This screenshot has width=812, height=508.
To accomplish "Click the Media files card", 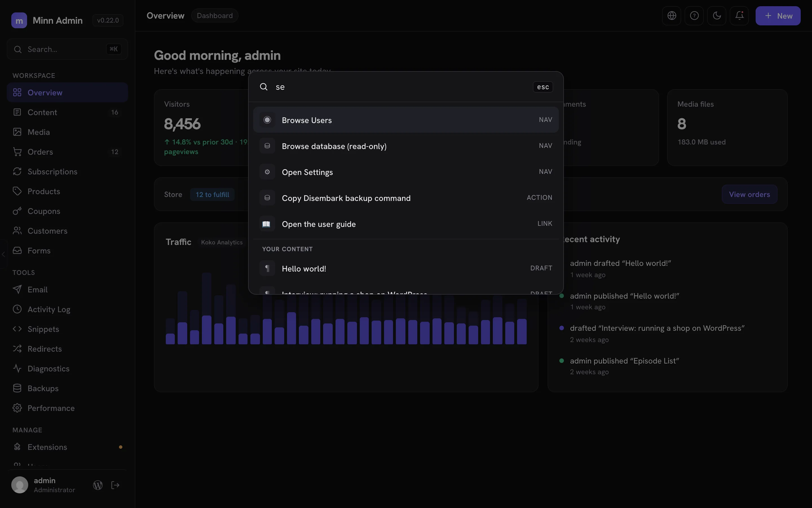I will click(727, 128).
